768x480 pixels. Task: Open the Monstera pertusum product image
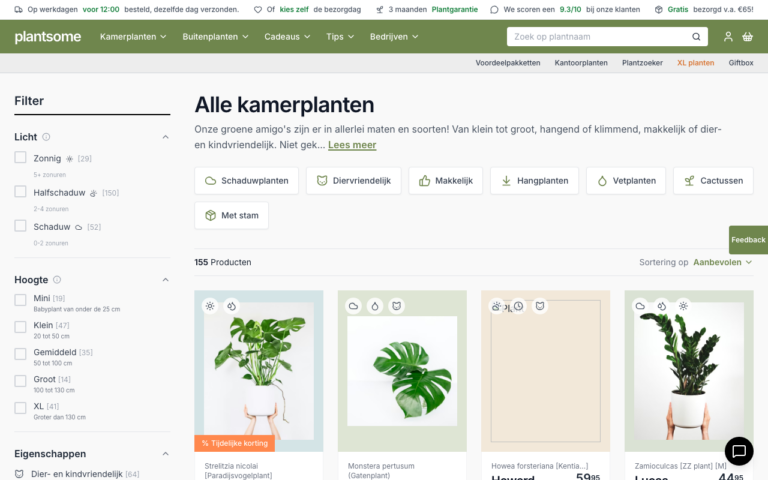[402, 371]
